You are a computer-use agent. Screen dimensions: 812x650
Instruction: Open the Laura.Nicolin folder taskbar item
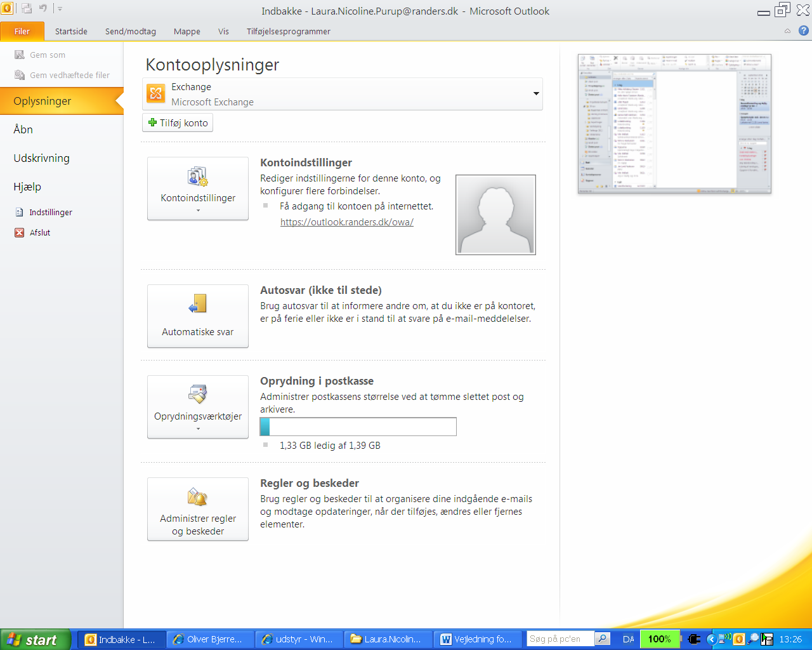388,639
